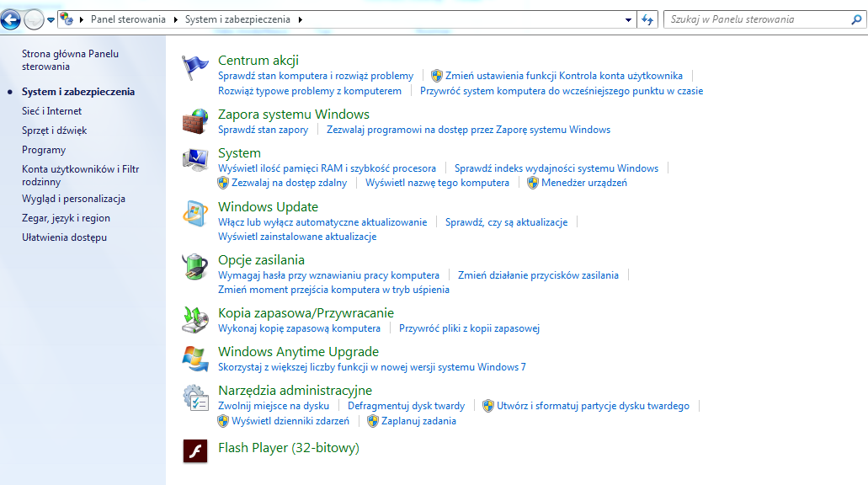
Task: Open Programy category in sidebar
Action: coord(44,150)
